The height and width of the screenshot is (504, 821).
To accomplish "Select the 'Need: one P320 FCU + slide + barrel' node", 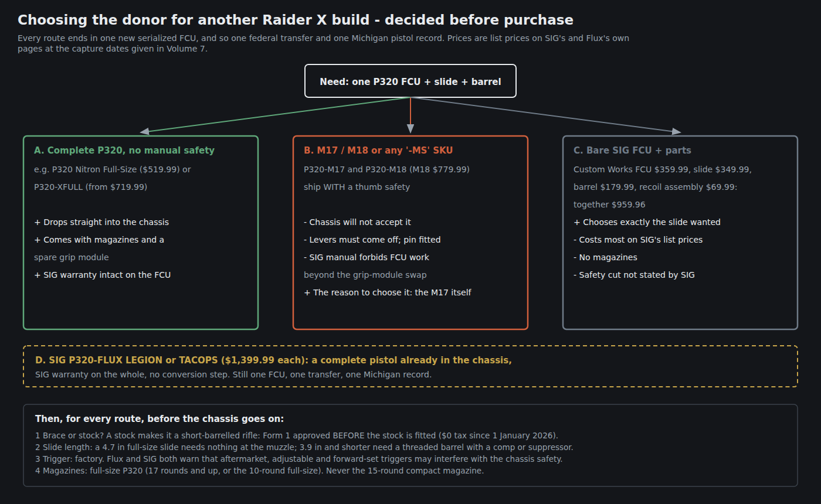I will 410,81.
